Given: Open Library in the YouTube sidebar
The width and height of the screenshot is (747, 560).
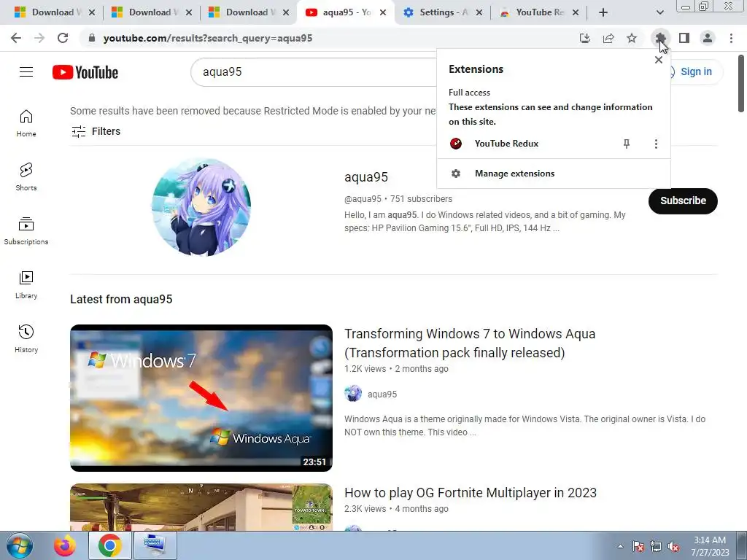Looking at the screenshot, I should tap(26, 285).
